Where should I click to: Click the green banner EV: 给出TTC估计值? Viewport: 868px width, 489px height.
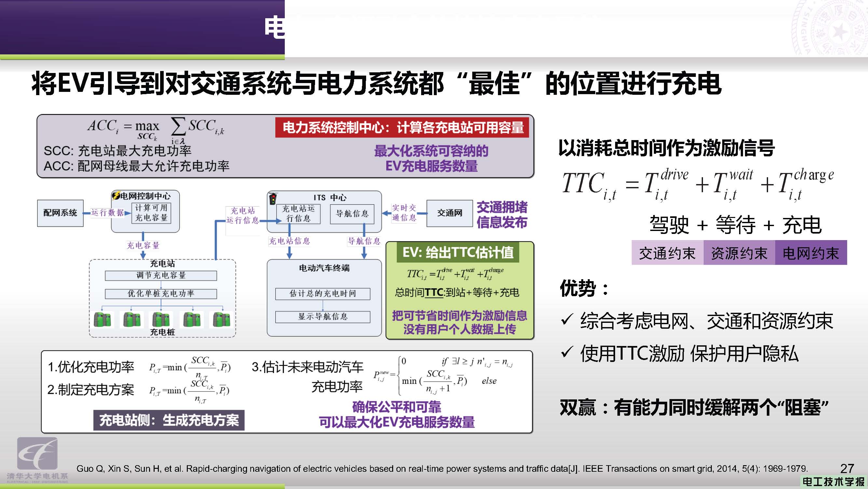458,252
